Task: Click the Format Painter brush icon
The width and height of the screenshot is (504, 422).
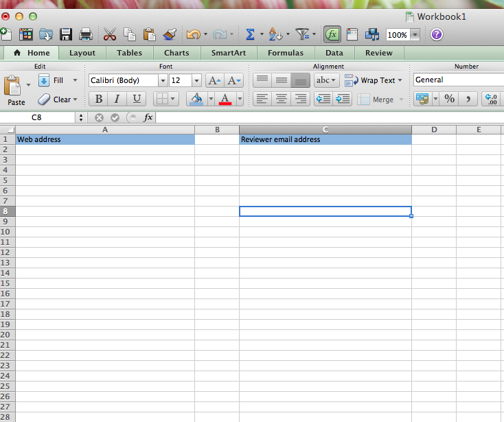Action: coord(169,34)
